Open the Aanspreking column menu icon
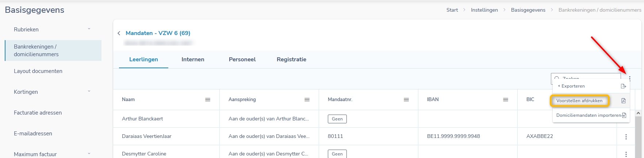The height and width of the screenshot is (158, 644). [x=307, y=100]
